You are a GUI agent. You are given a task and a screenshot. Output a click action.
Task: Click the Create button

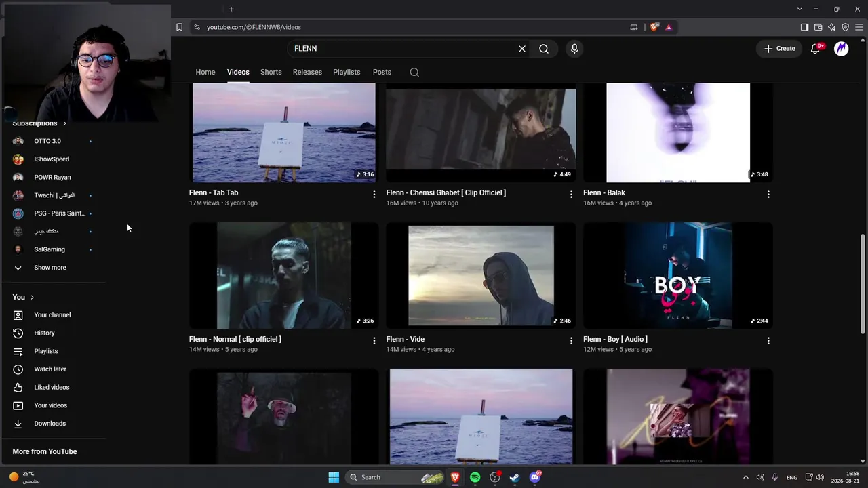[780, 49]
